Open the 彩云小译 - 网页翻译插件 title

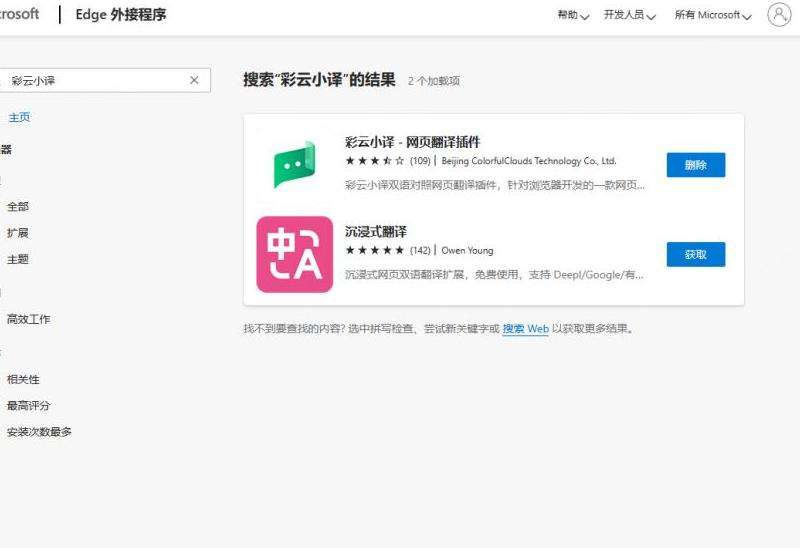pyautogui.click(x=412, y=142)
